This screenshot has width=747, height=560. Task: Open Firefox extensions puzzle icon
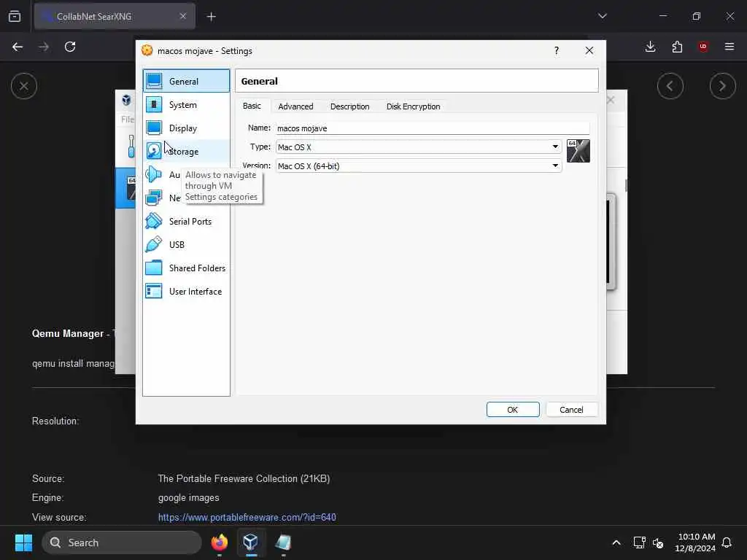[677, 47]
